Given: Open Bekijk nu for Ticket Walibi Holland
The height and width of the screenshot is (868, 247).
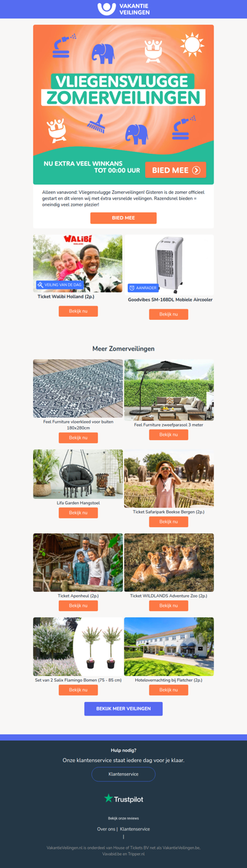Looking at the screenshot, I should (x=78, y=311).
